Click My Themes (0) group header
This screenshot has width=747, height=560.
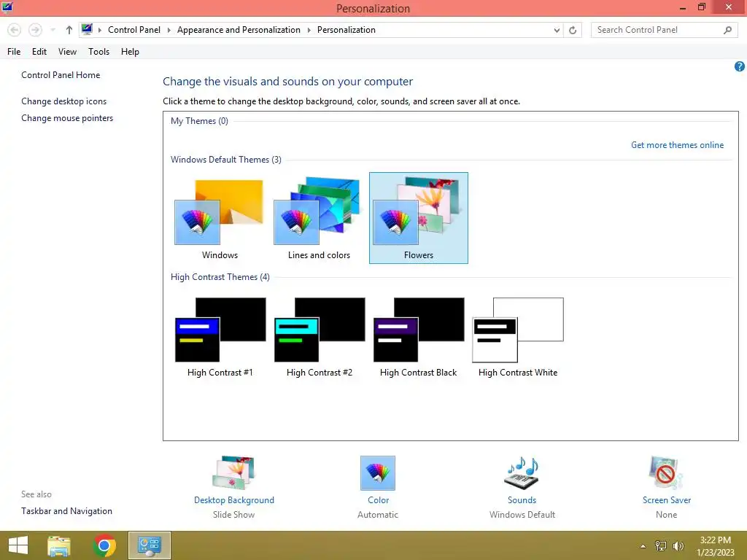coord(199,121)
